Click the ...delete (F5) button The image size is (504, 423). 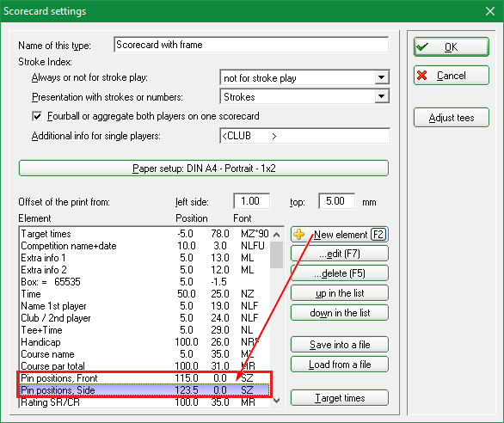tap(340, 273)
